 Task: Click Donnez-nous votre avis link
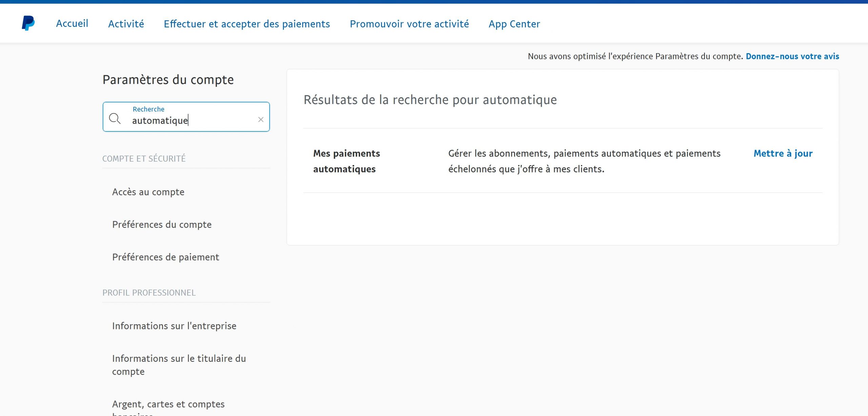pos(792,56)
